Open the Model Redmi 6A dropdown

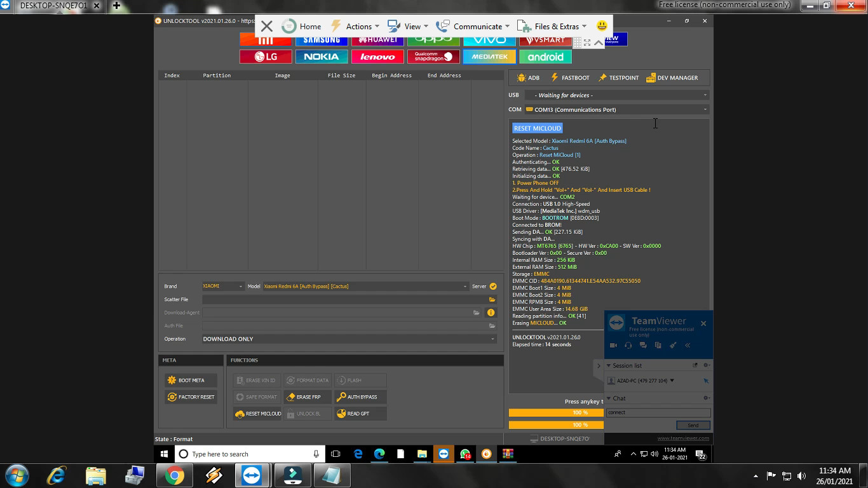pyautogui.click(x=365, y=286)
